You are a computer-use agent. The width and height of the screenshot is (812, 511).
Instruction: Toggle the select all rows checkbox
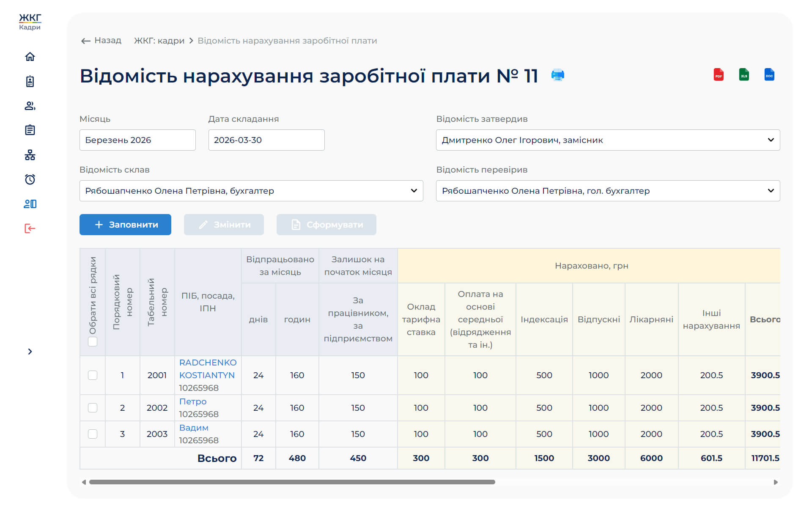pyautogui.click(x=93, y=341)
